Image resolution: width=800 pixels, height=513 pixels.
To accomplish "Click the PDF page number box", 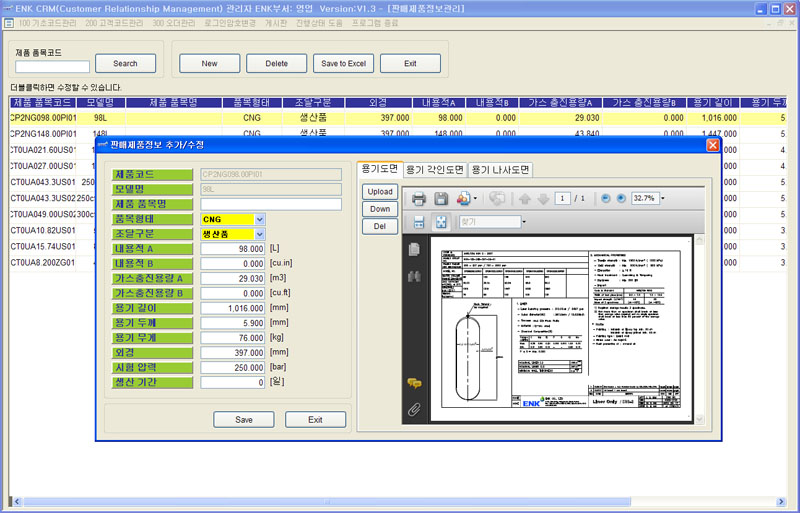I will click(x=562, y=199).
